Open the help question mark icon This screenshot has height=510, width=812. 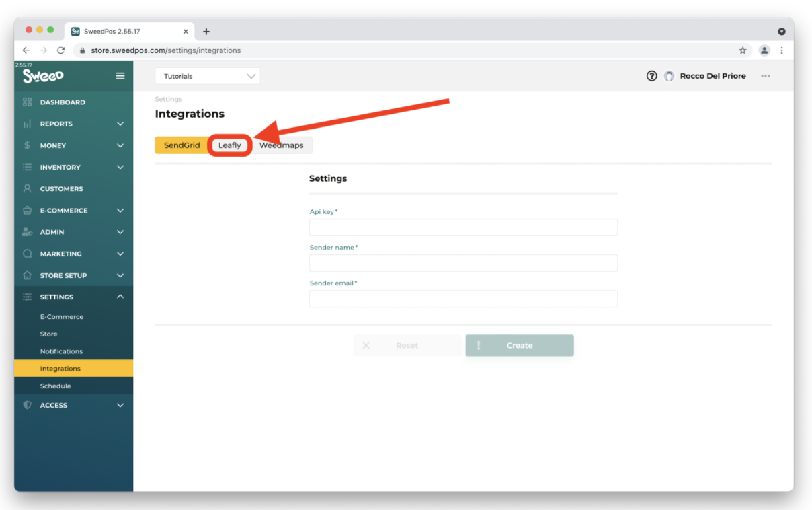[651, 76]
